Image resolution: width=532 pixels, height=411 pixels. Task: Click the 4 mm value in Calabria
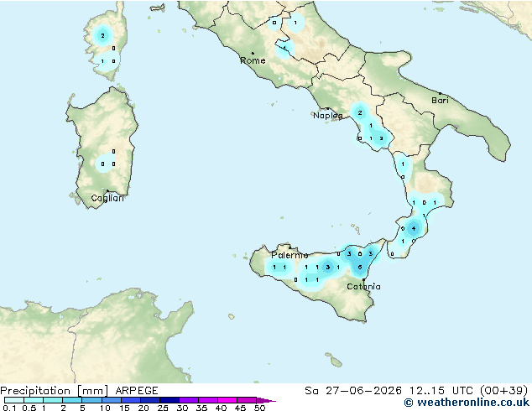pyautogui.click(x=413, y=228)
